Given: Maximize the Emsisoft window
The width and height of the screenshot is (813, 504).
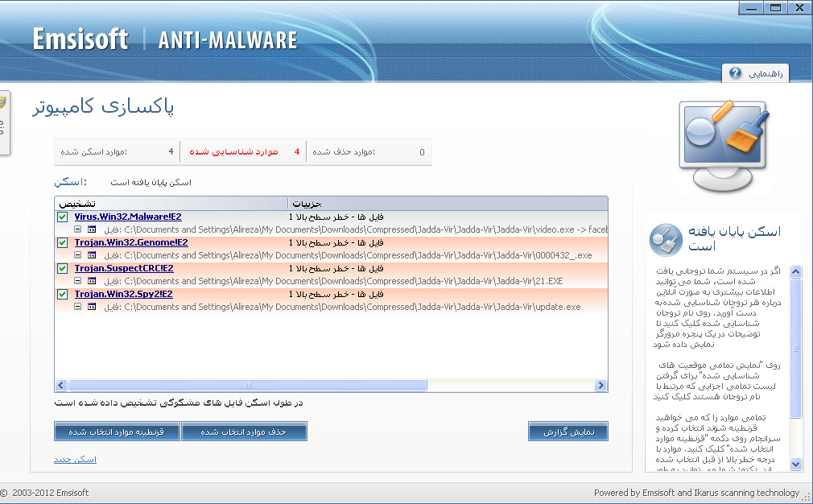Looking at the screenshot, I should tap(776, 8).
